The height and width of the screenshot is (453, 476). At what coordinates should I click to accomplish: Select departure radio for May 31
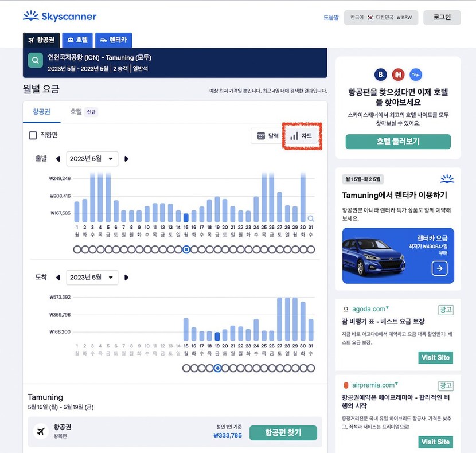tap(311, 249)
